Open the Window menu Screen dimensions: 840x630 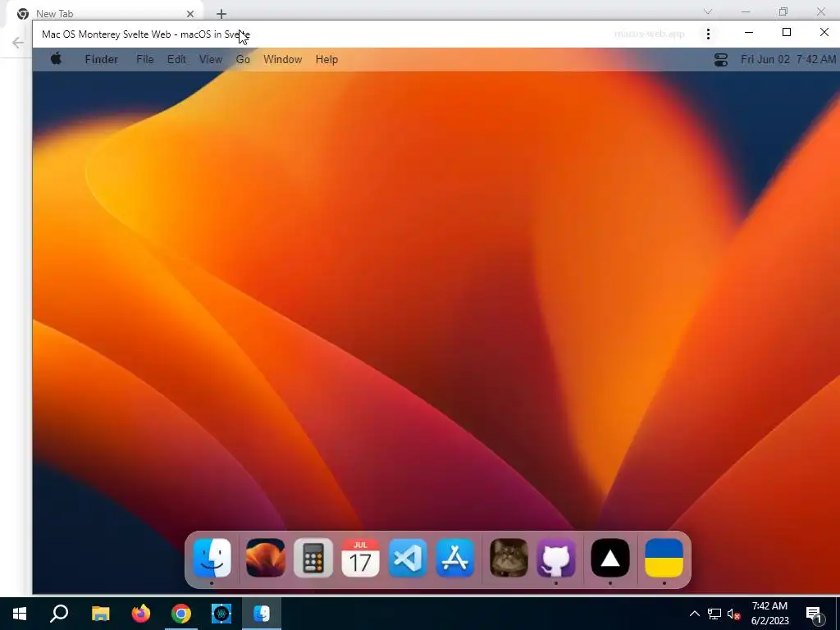point(282,59)
